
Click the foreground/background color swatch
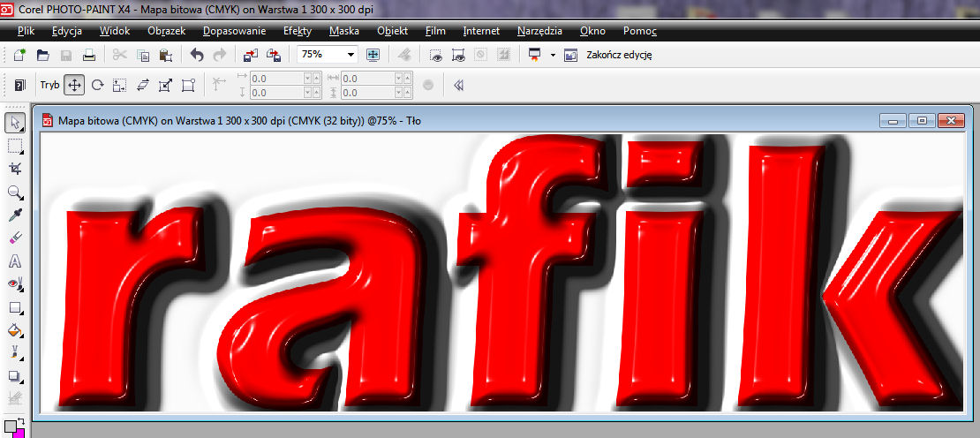point(14,427)
